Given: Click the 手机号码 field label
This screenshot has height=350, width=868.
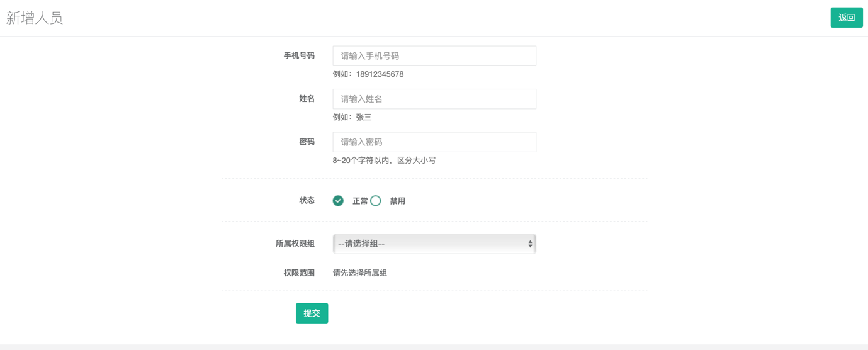Looking at the screenshot, I should click(x=299, y=56).
